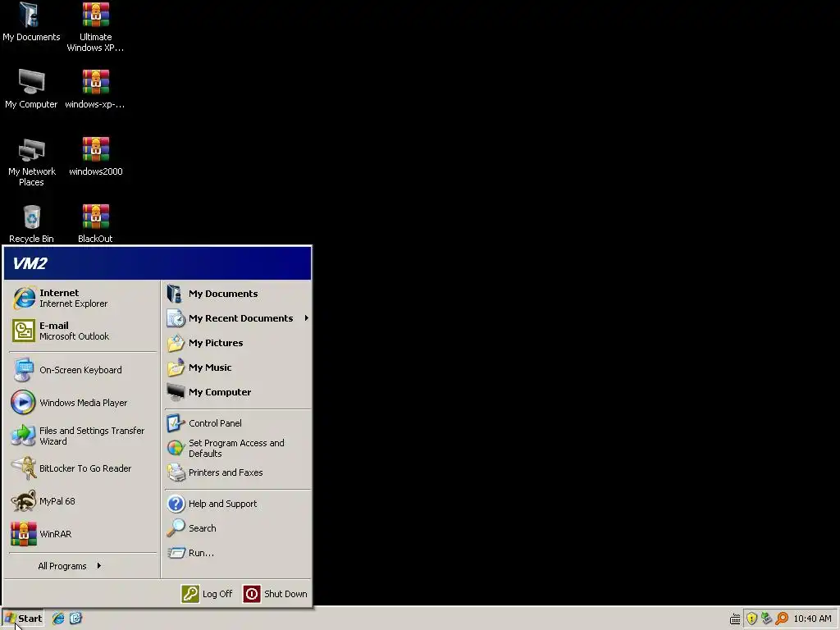Open My Documents desktop icon
The width and height of the screenshot is (840, 630).
coord(31,22)
